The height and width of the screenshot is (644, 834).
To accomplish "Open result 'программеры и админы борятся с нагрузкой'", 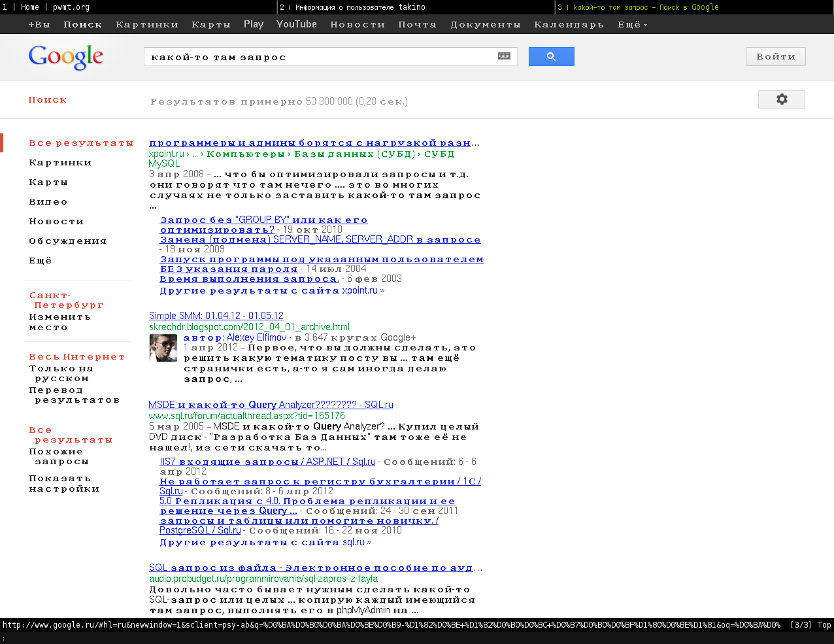I will coord(314,143).
